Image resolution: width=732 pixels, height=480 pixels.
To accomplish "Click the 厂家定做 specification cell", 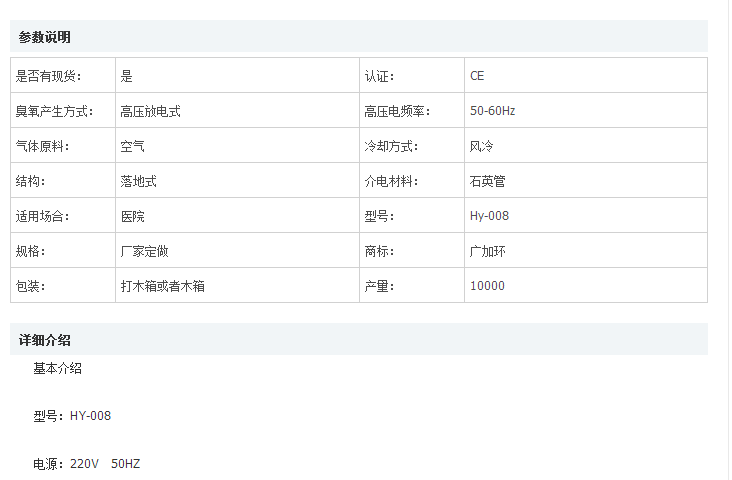I will (x=144, y=251).
